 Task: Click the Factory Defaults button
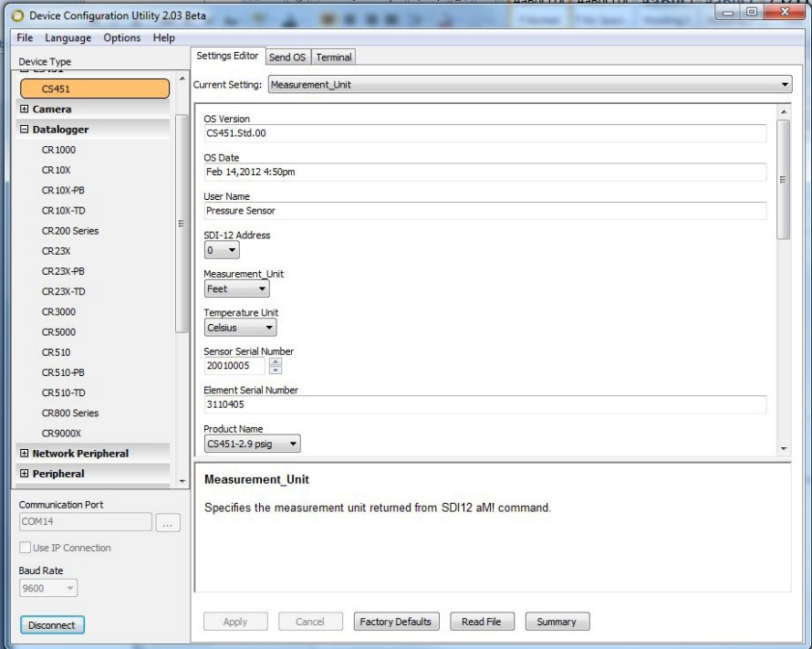396,621
